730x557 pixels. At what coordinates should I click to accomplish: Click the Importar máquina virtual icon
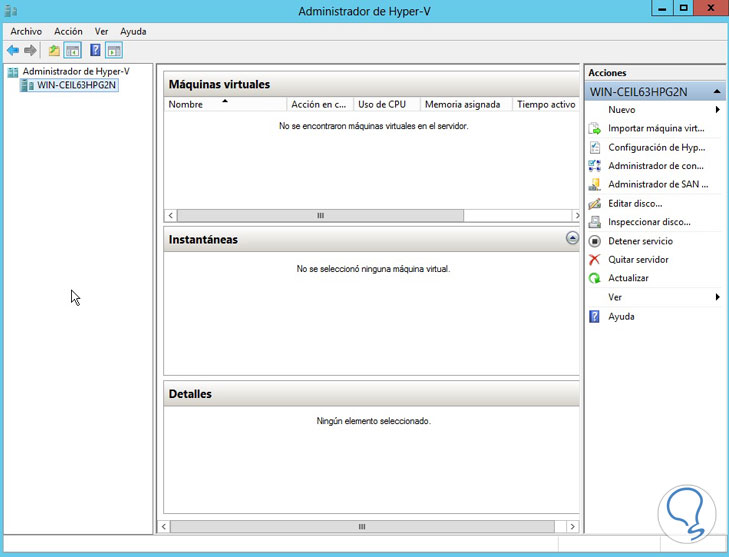pyautogui.click(x=595, y=129)
